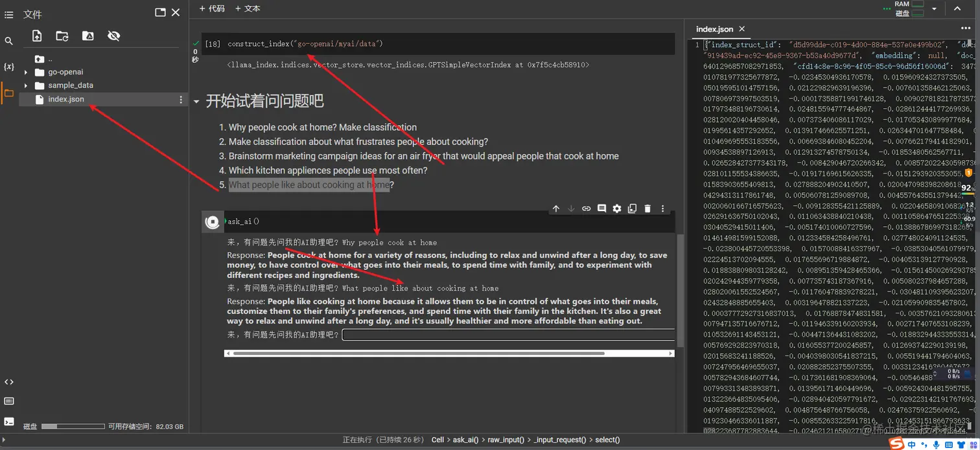Collapse the '开始试着问问题吧' section triangle
This screenshot has height=450, width=980.
[x=196, y=102]
